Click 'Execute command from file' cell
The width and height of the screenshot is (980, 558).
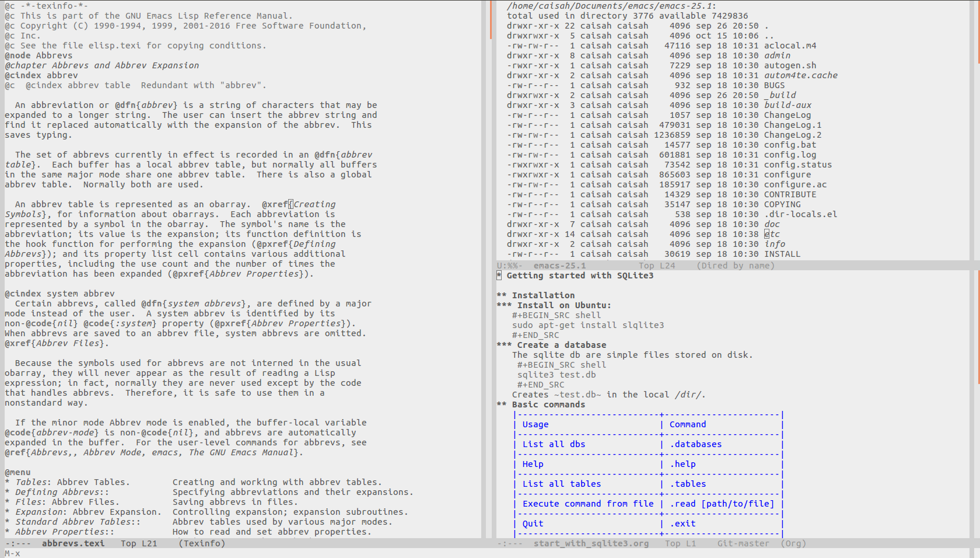(x=588, y=504)
